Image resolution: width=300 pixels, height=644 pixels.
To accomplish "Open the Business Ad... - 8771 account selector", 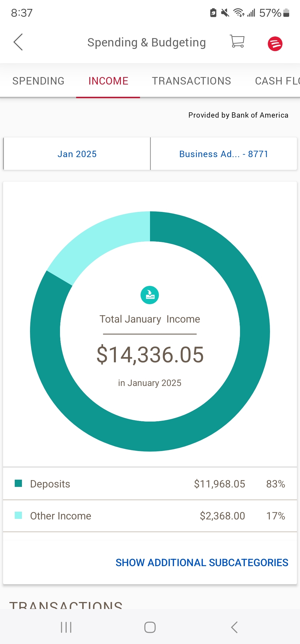I will click(224, 154).
